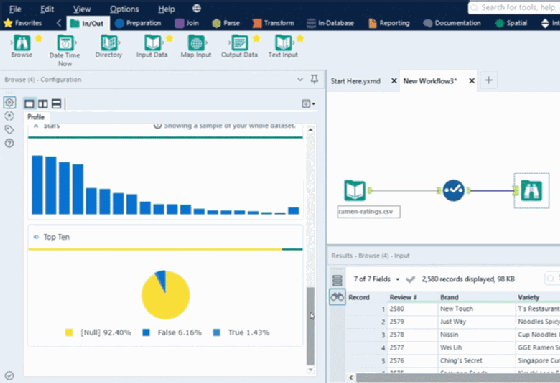Open the File menu

tap(15, 9)
